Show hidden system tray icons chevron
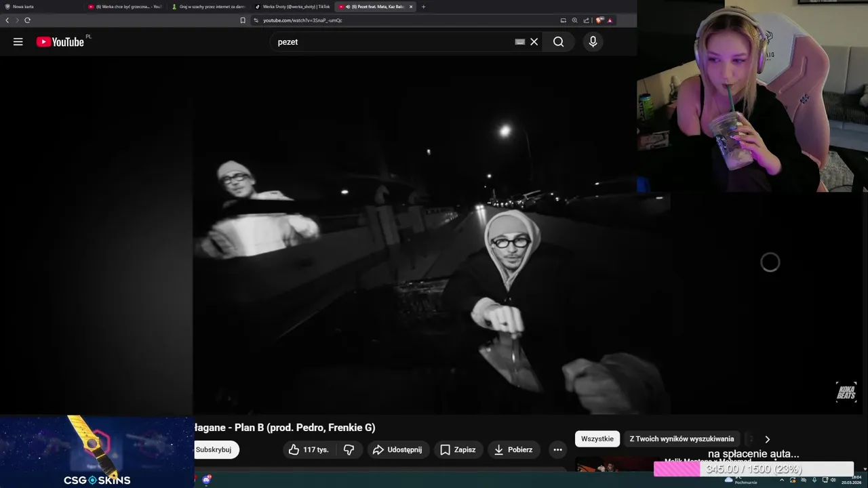868x488 pixels. [781, 480]
